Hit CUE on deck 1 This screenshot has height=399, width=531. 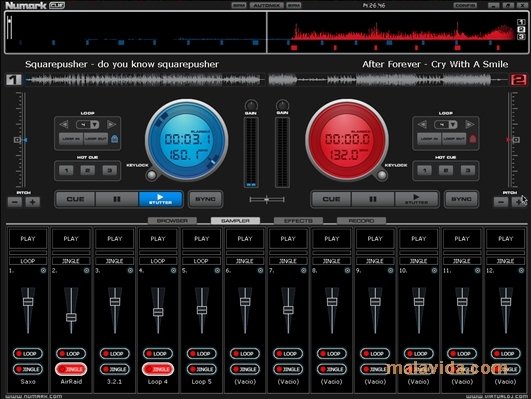pyautogui.click(x=76, y=199)
